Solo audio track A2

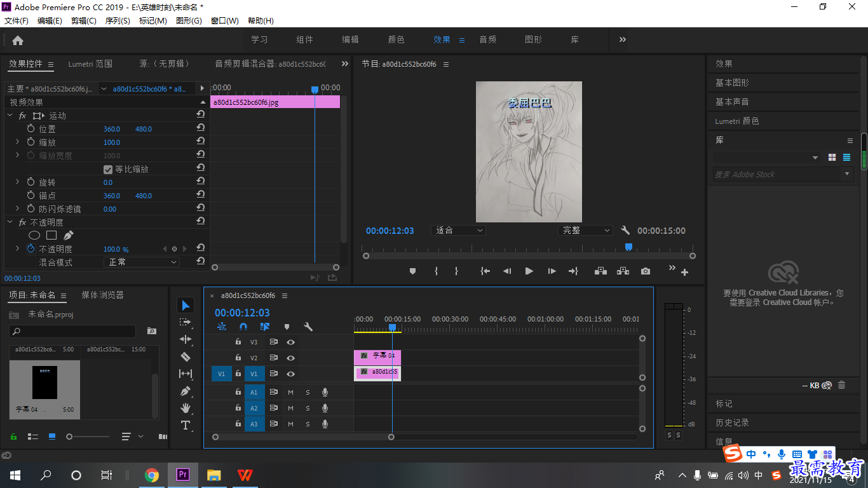[x=308, y=408]
